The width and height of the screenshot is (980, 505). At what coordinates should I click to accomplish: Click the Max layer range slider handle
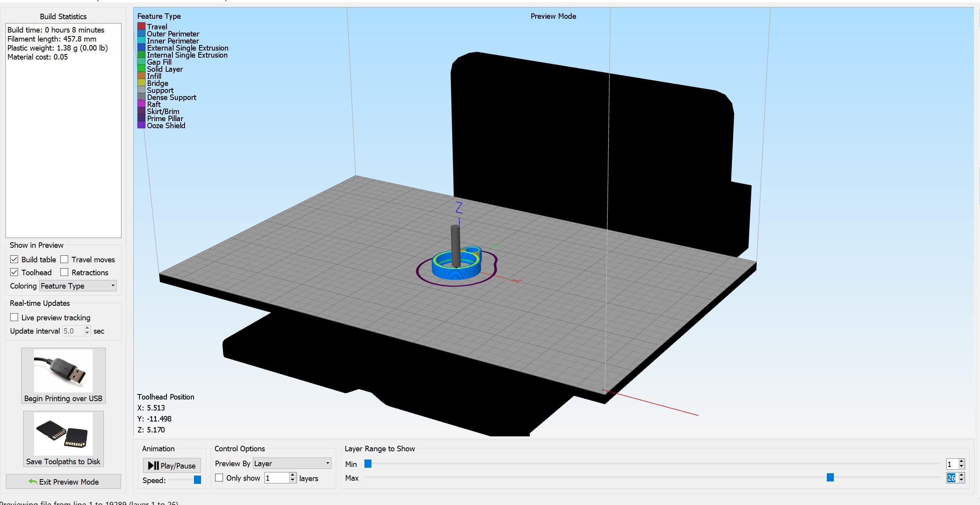(830, 477)
